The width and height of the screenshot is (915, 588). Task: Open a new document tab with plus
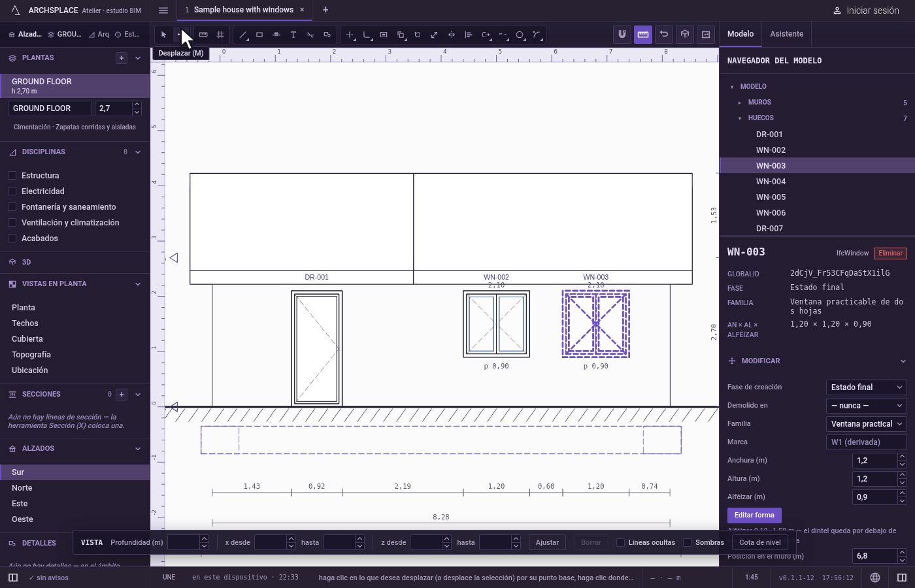coord(325,10)
